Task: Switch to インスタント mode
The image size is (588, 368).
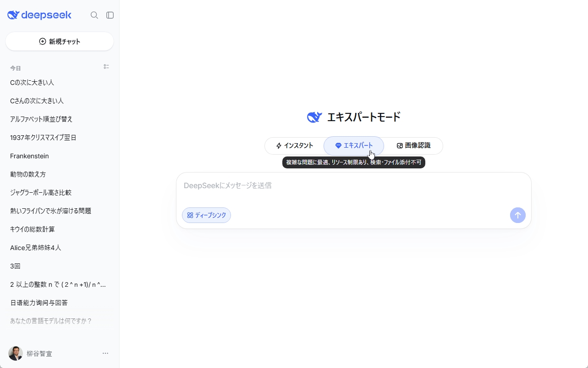Action: tap(294, 146)
